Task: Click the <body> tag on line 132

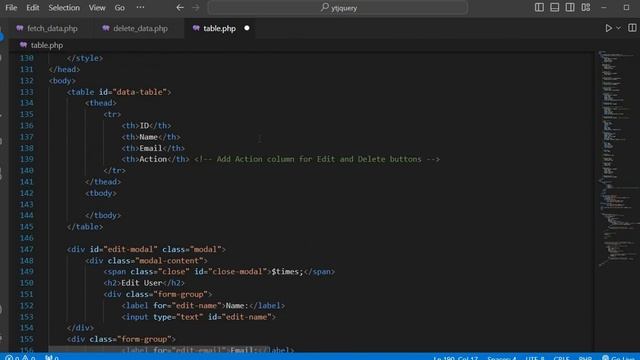Action: click(62, 81)
